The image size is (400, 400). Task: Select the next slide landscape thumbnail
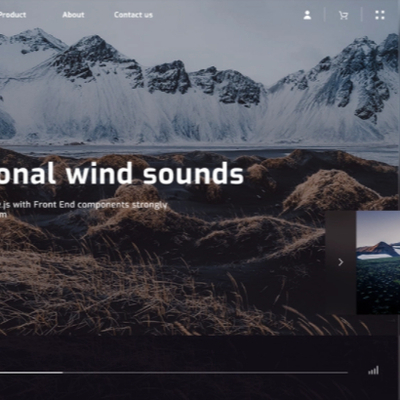[378, 262]
